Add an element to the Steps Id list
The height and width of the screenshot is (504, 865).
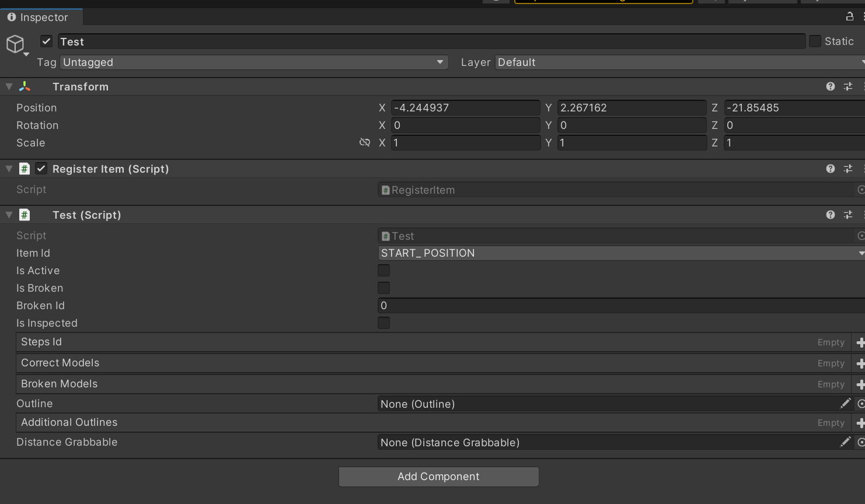[859, 342]
